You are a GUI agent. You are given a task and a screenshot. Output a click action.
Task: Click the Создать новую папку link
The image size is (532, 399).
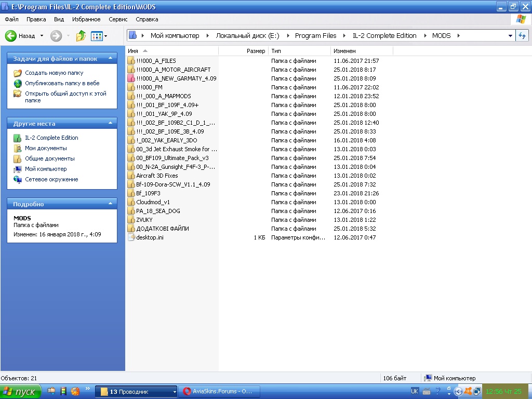pyautogui.click(x=54, y=73)
